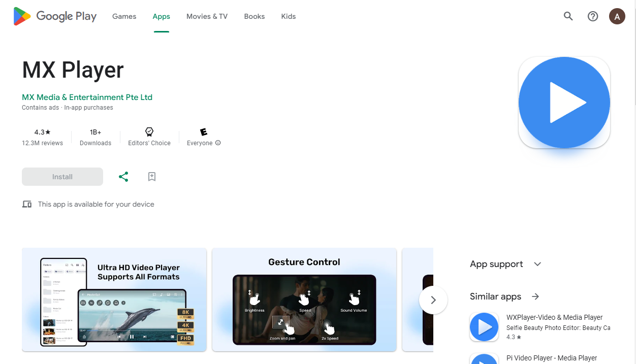Switch to the Movies & TV tab
This screenshot has width=636, height=364.
pos(207,16)
